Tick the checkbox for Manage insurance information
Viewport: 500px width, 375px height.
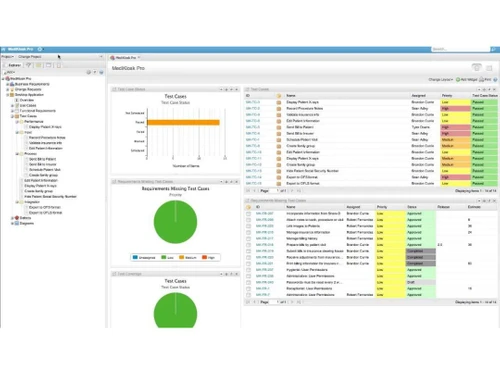(x=248, y=232)
